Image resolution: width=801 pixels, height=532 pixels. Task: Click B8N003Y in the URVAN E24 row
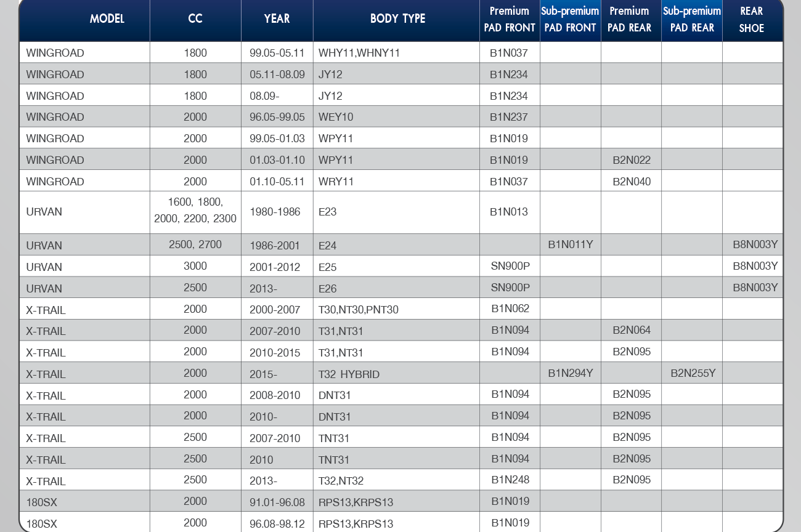coord(755,244)
